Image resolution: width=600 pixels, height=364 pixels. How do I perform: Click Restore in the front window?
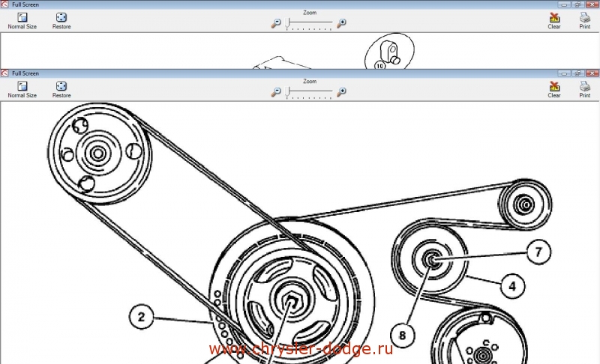click(x=61, y=89)
